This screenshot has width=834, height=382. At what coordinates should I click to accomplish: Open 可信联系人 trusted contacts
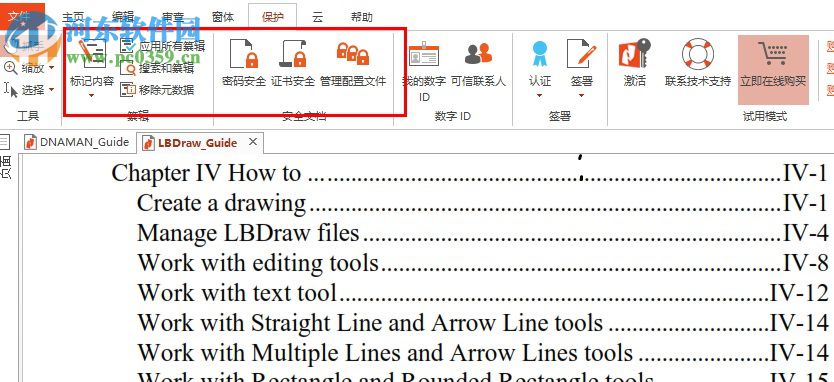(478, 65)
